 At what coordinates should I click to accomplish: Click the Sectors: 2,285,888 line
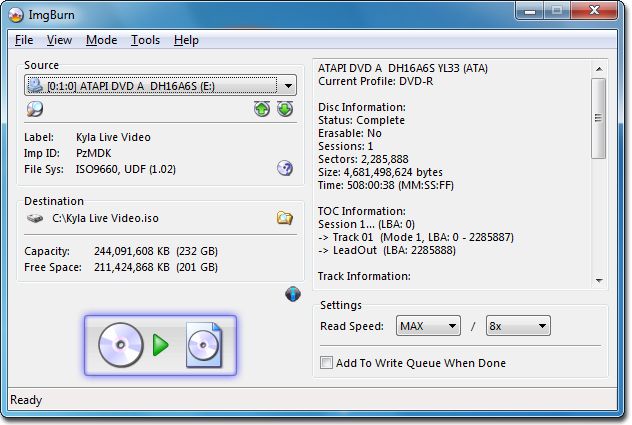363,159
